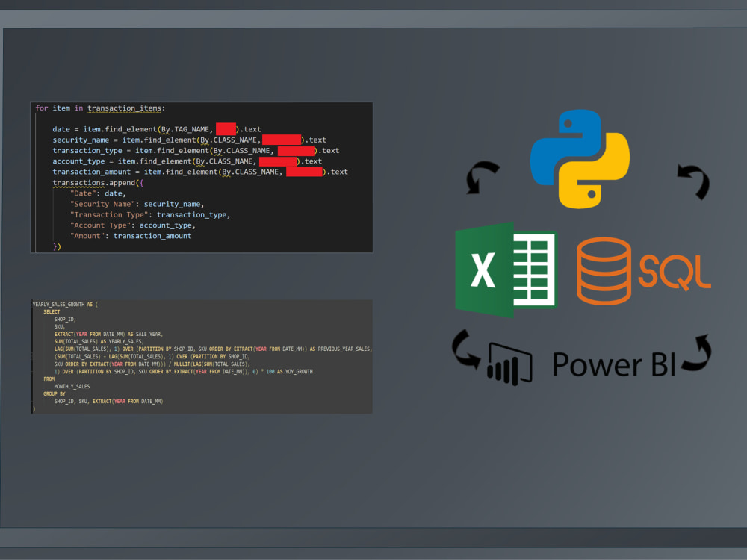
Task: Click the "account_type = item.find_element" line
Action: [x=187, y=161]
